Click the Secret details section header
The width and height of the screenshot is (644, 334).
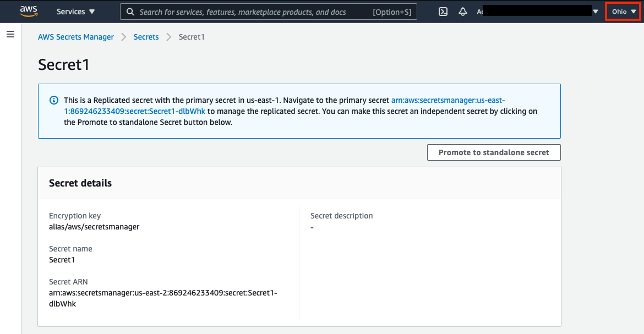click(80, 183)
